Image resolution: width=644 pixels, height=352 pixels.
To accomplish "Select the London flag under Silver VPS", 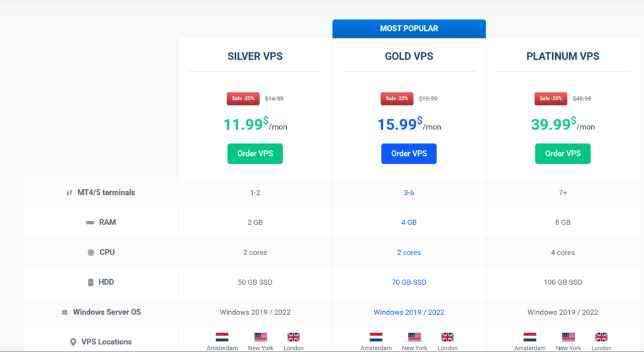I will (x=294, y=337).
